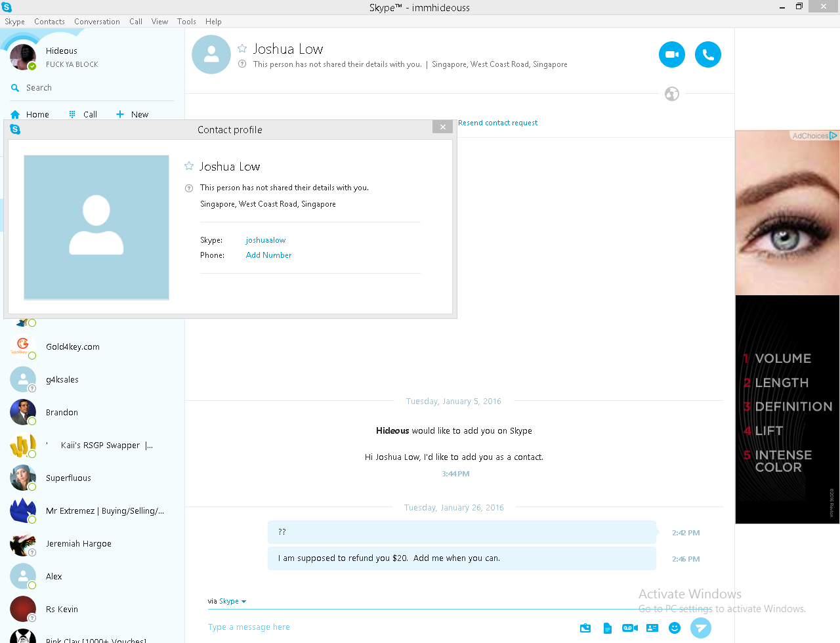Viewport: 840px width, 643px height.
Task: Toggle the favorite star in the Contact profile dialog
Action: click(189, 167)
